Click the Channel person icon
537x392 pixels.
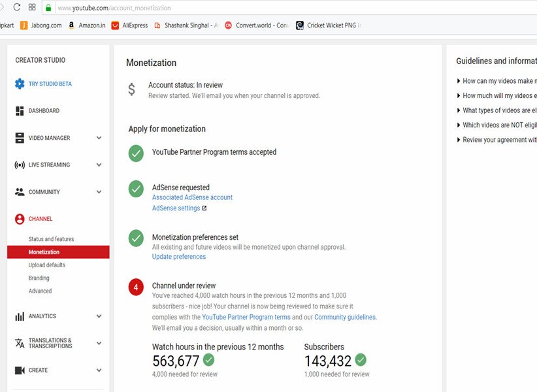pos(20,219)
